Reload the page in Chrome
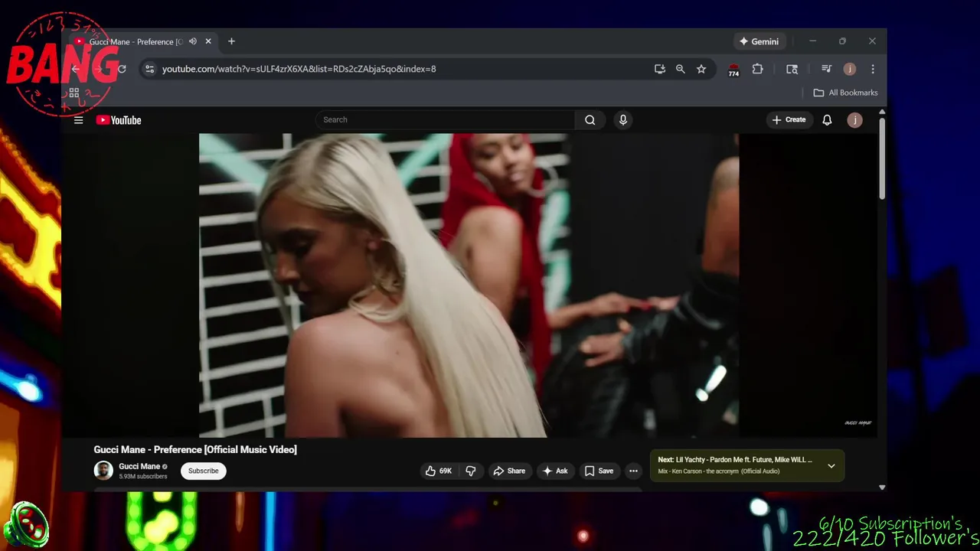This screenshot has width=980, height=551. coord(121,69)
